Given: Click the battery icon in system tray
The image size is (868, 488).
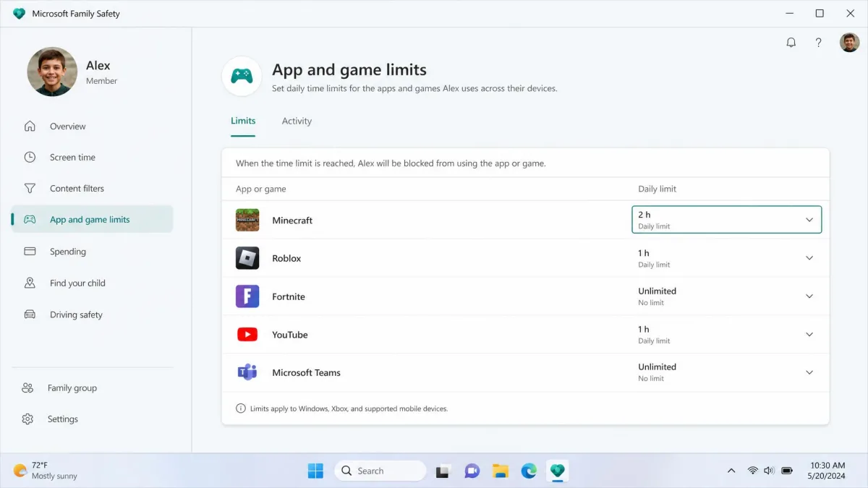Looking at the screenshot, I should pyautogui.click(x=787, y=471).
